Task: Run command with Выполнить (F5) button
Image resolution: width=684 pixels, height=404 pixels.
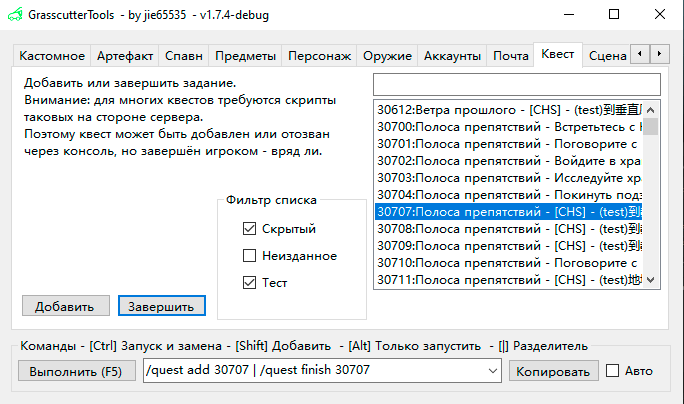Action: (x=75, y=371)
